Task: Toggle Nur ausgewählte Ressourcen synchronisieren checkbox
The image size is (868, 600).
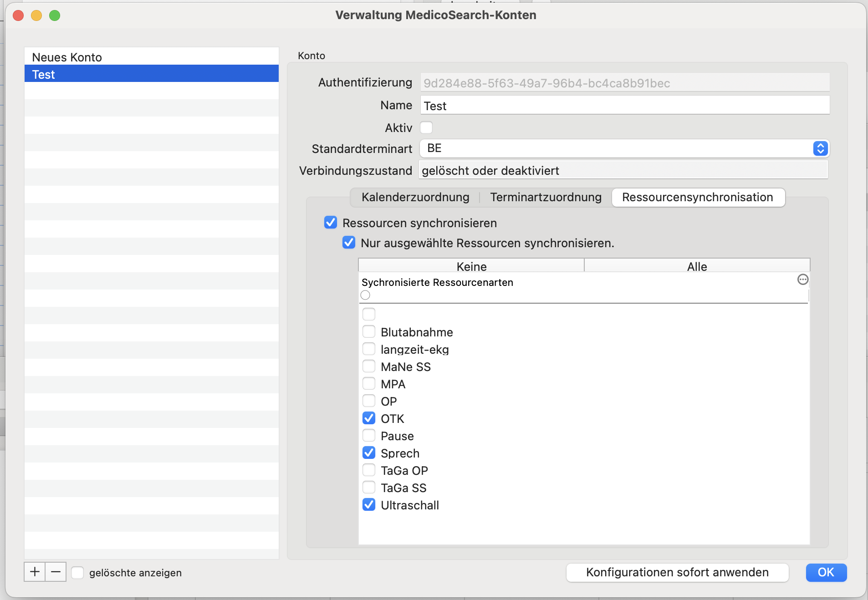Action: pos(349,243)
